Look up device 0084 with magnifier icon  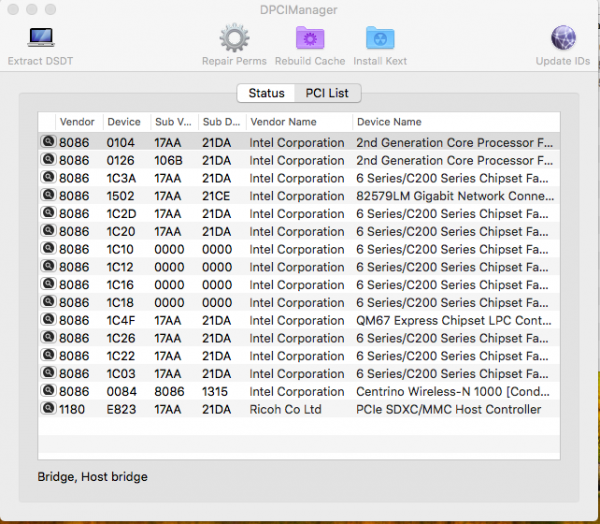48,390
